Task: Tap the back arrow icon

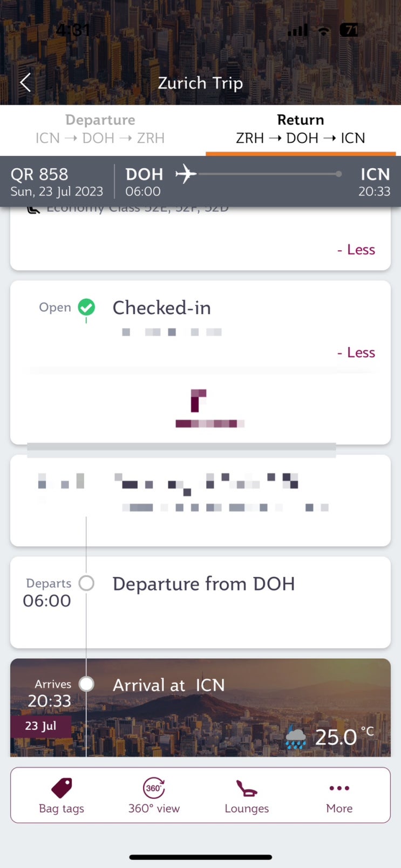Action: 25,83
